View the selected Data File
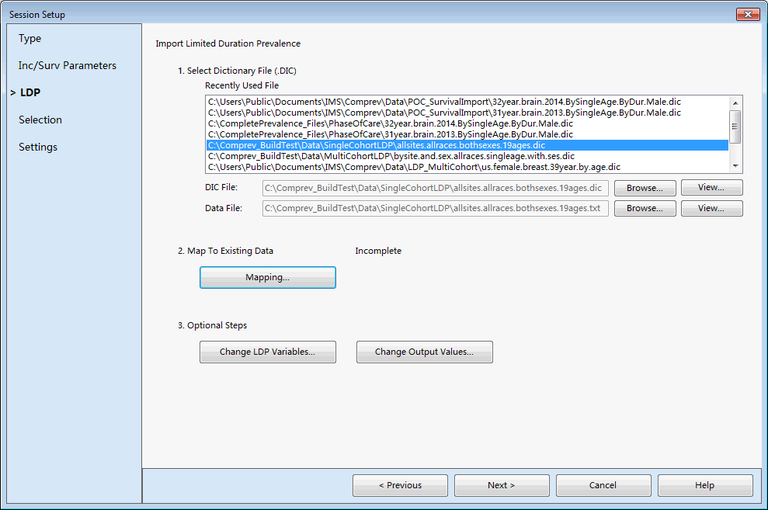 (711, 208)
